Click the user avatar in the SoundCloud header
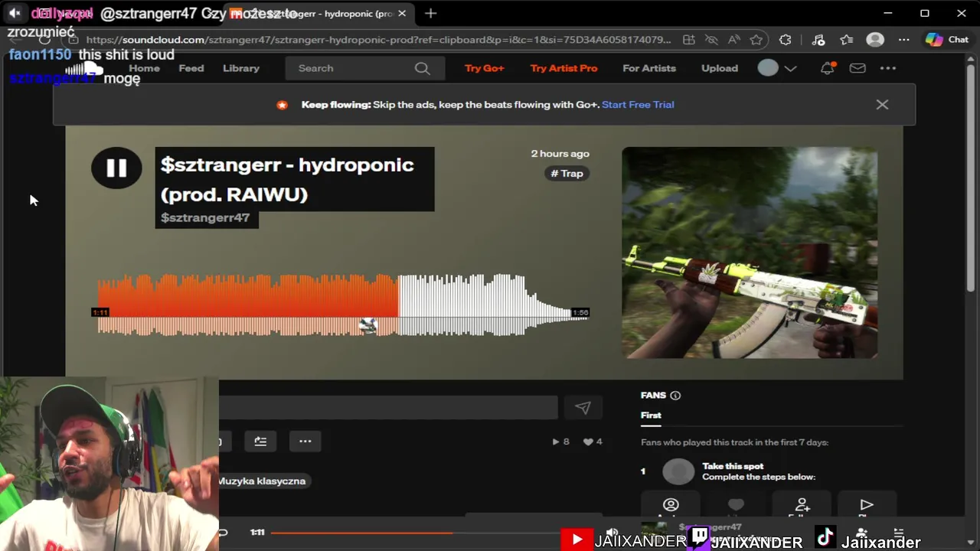This screenshot has height=551, width=980. pyautogui.click(x=768, y=68)
